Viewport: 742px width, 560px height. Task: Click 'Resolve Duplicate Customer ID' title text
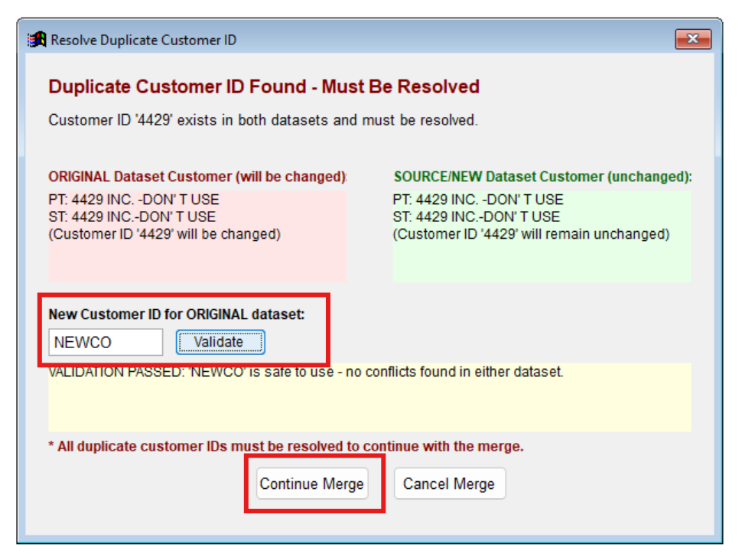(x=143, y=41)
